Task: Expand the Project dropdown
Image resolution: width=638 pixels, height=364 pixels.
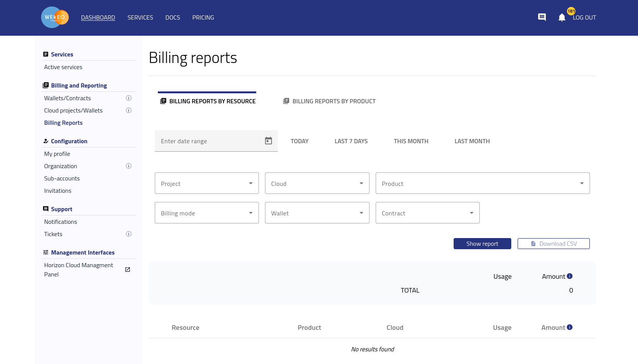Action: [207, 184]
